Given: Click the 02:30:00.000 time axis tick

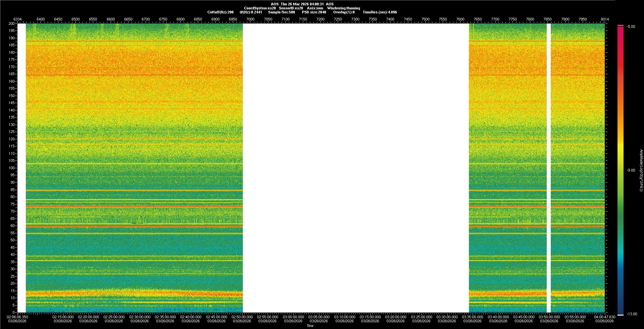Looking at the screenshot, I should click(x=140, y=317).
